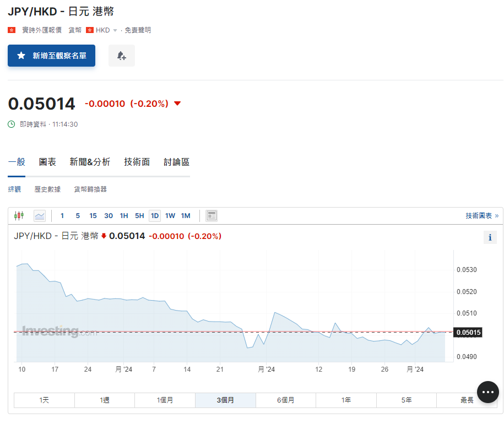Viewport: 504px width, 424px height.
Task: Open the three-dot floating menu button
Action: coord(487,392)
